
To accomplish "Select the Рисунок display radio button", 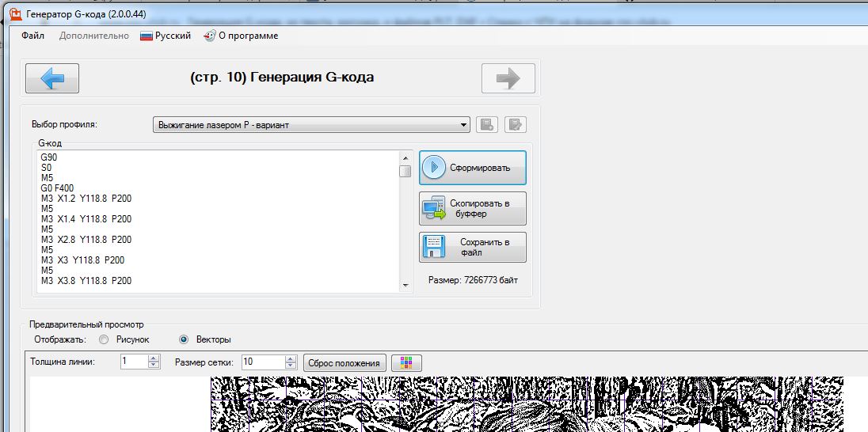I will 103,339.
